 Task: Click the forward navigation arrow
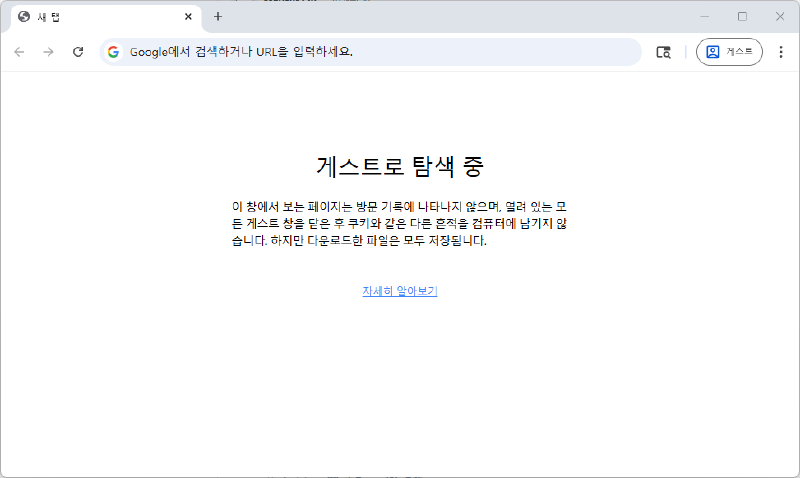coord(48,52)
